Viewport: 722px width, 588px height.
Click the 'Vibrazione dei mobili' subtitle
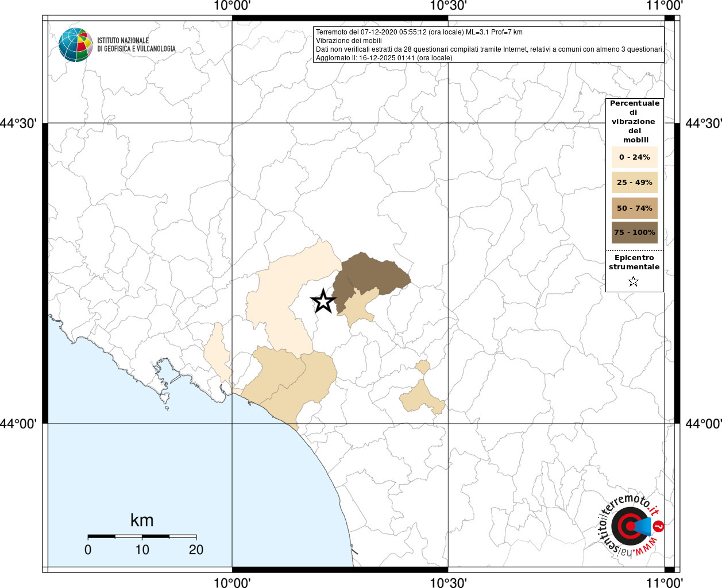click(x=349, y=41)
